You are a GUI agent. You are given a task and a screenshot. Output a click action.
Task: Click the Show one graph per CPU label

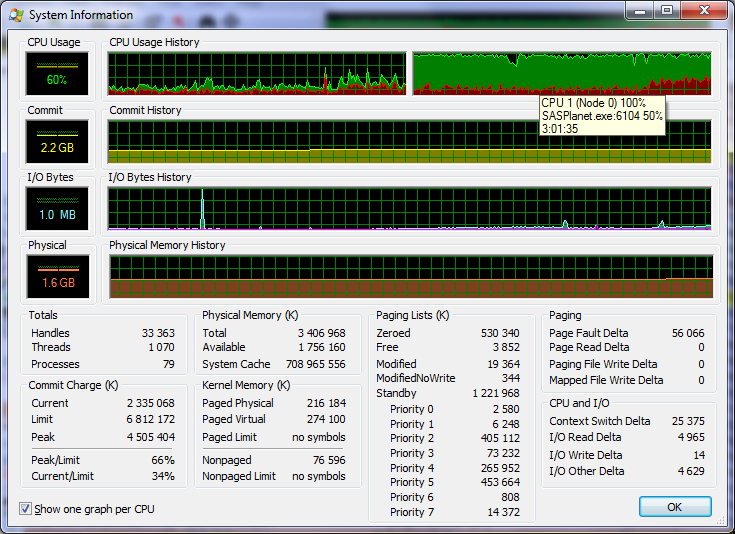pos(94,509)
